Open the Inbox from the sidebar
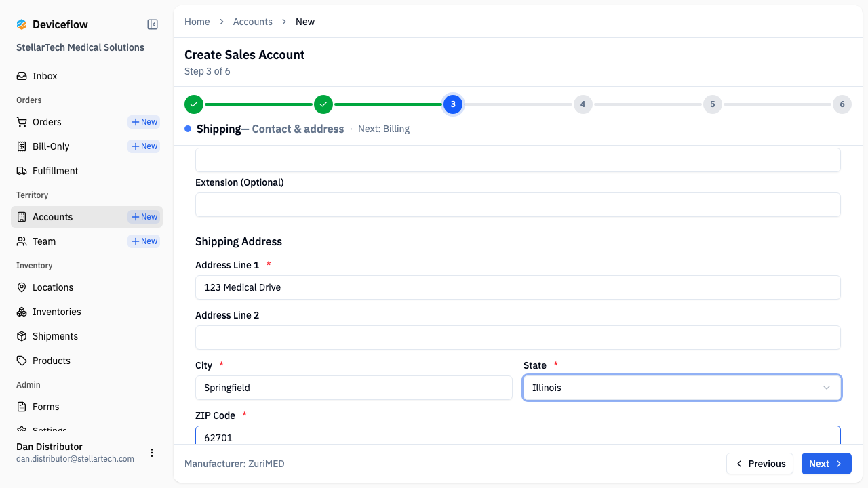 44,75
